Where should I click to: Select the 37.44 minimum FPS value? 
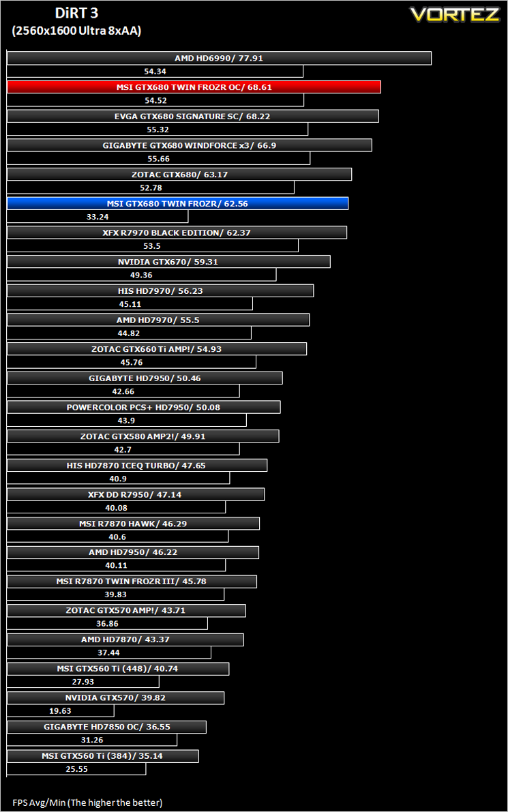(108, 652)
